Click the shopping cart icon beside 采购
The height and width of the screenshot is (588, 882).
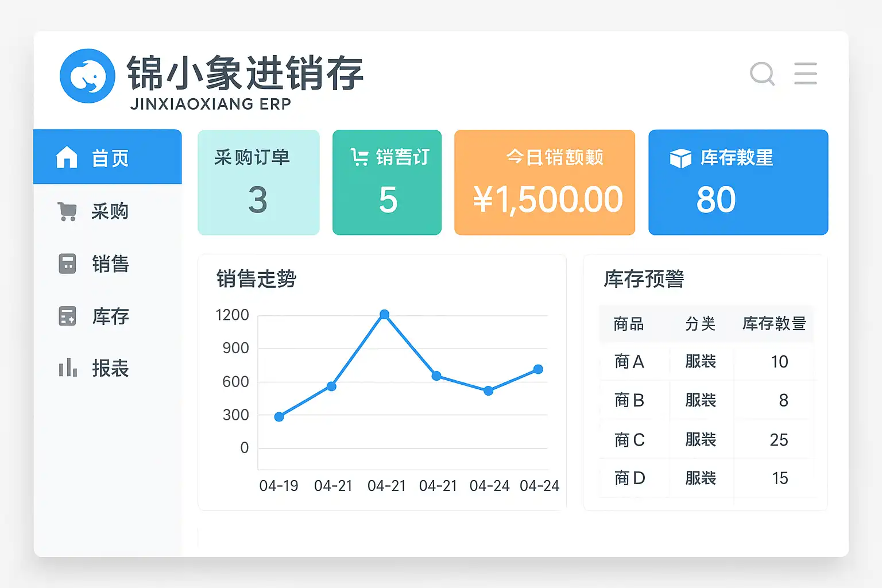67,211
